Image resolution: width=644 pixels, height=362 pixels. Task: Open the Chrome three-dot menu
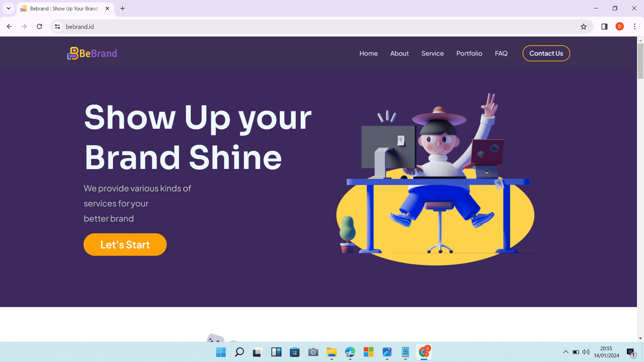click(635, 27)
